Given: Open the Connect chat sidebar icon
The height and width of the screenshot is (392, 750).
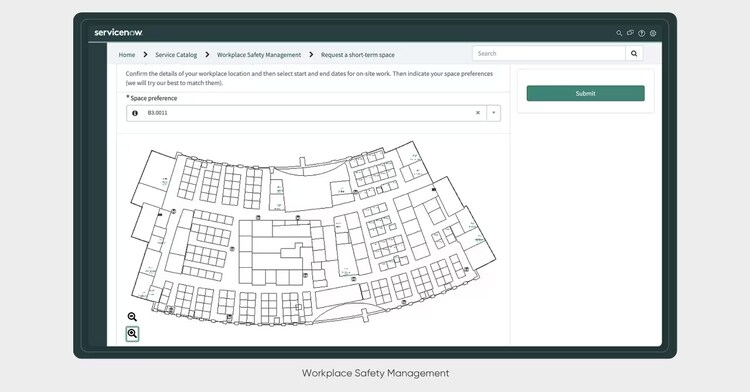Looking at the screenshot, I should [630, 33].
